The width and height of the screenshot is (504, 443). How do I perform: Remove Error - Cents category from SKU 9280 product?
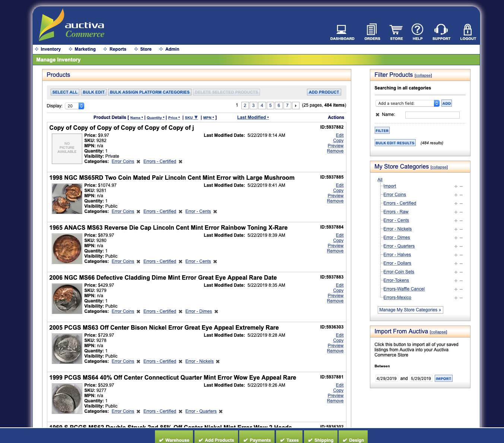tap(215, 262)
